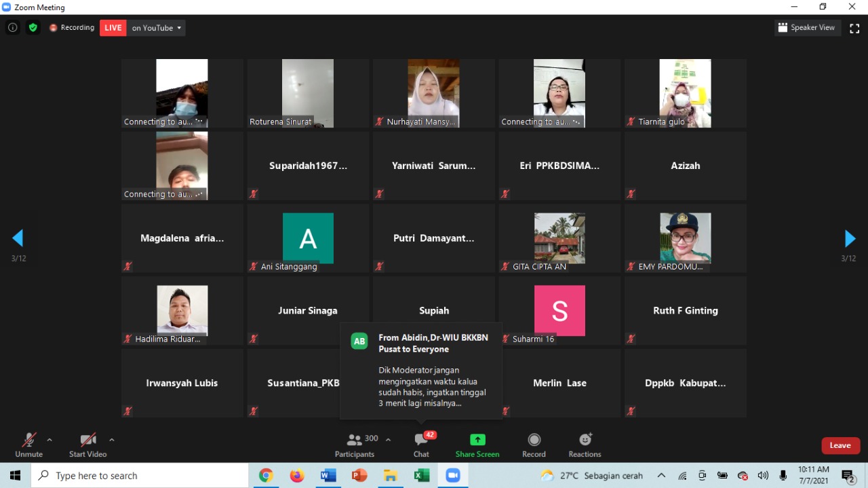Click the Windows taskbar search box
This screenshot has width=868, height=488.
[140, 476]
